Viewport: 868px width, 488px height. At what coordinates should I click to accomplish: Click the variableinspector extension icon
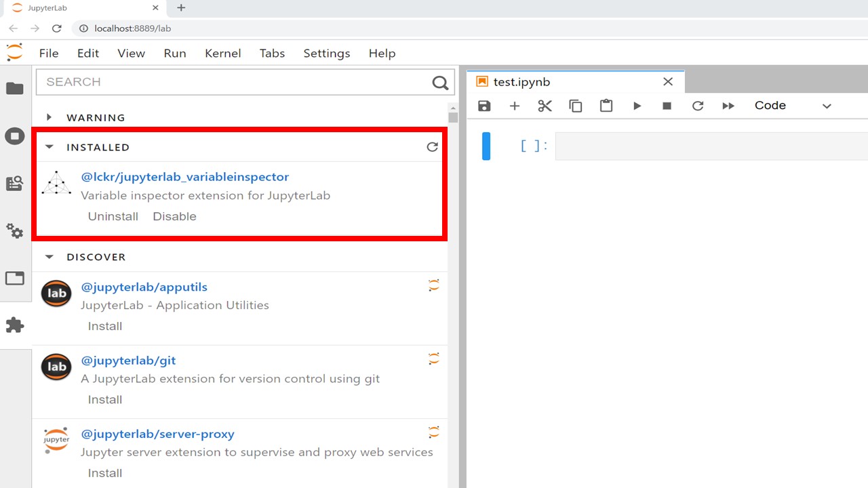[x=56, y=184]
